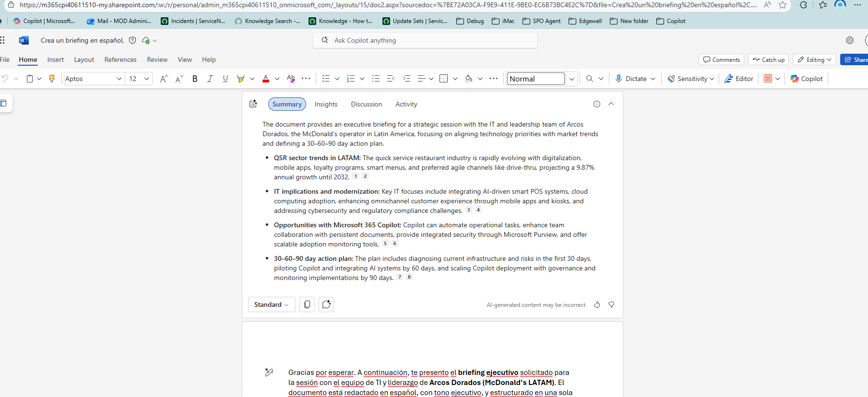Open the Word settings gear

[x=850, y=40]
